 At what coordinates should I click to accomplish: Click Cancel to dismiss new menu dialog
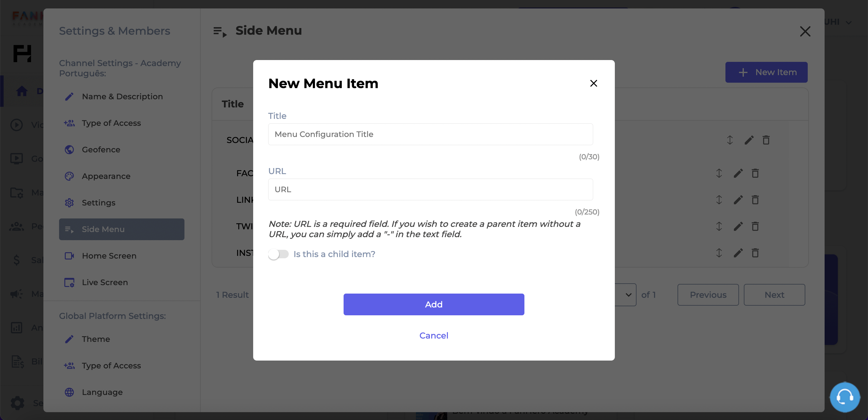pos(433,335)
